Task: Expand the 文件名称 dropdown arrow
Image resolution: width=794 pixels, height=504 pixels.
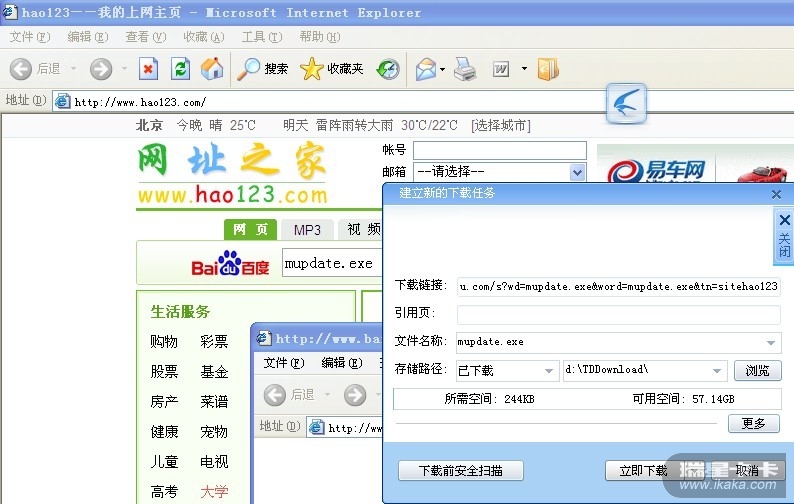Action: 771,343
